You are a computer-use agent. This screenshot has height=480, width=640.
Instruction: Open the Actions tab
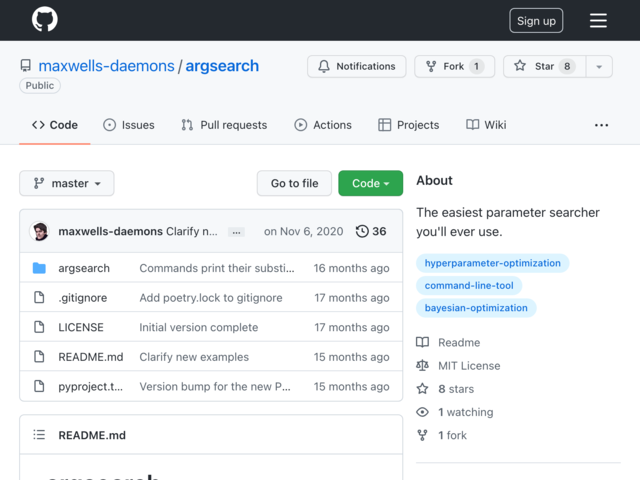coord(323,125)
